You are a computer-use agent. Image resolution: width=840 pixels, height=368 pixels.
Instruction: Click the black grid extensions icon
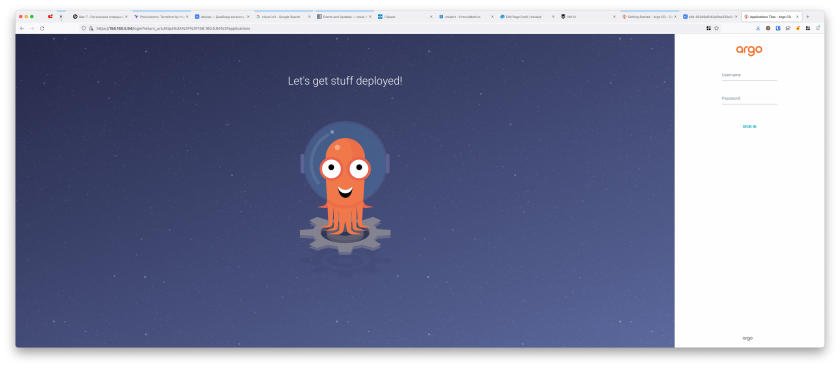point(808,28)
